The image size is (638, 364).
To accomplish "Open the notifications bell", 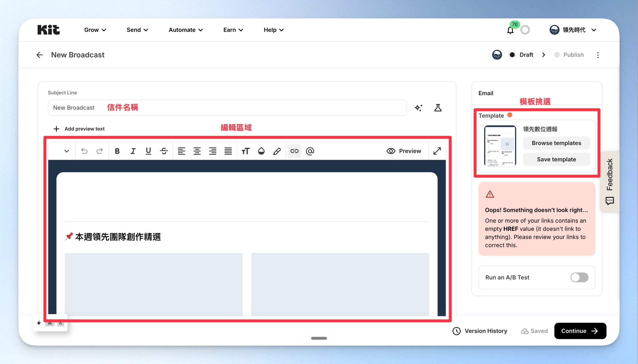I will point(510,30).
